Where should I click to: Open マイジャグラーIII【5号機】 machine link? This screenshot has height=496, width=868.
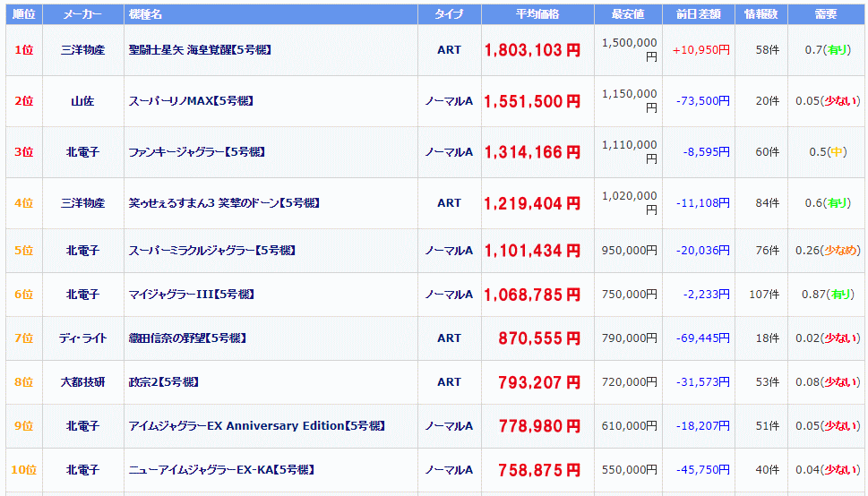tap(191, 294)
